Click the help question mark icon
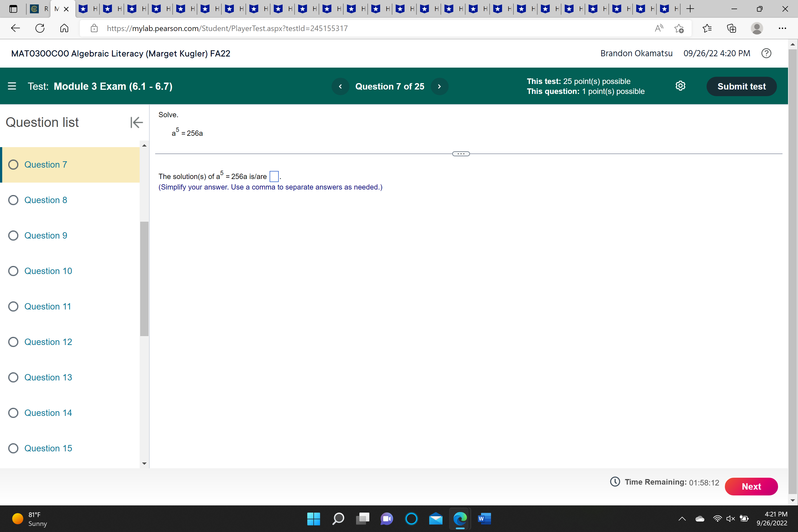Image resolution: width=798 pixels, height=532 pixels. (x=766, y=53)
